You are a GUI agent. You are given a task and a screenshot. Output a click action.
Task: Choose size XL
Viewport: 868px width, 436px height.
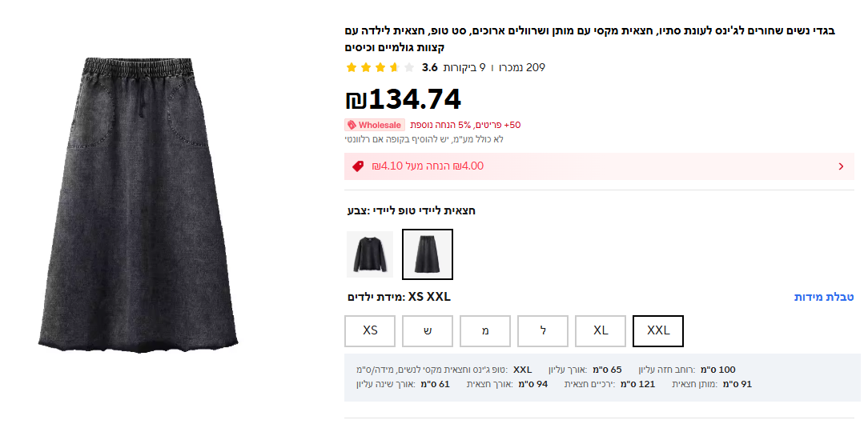(601, 330)
